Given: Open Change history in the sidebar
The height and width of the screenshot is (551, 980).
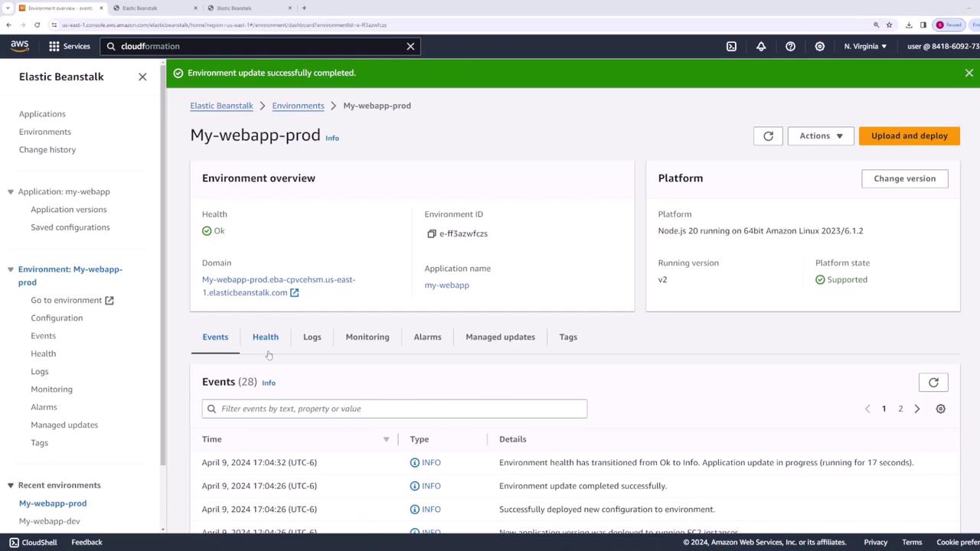Looking at the screenshot, I should [x=47, y=149].
